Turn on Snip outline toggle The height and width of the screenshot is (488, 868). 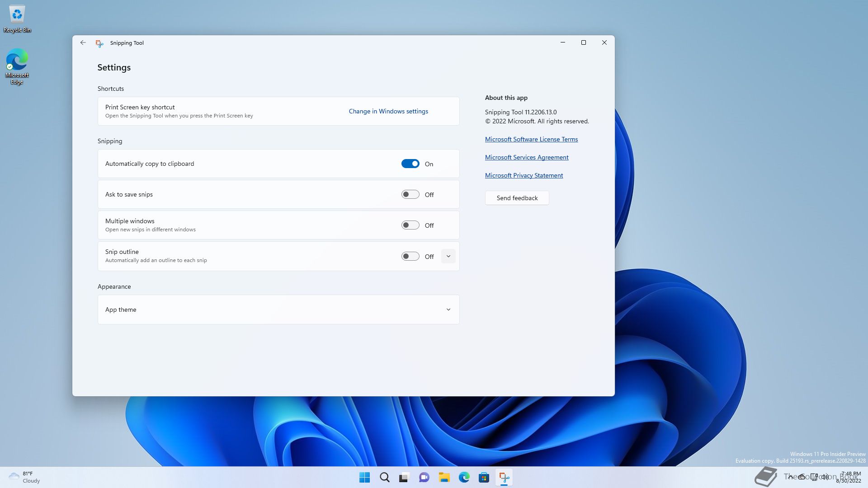(x=410, y=256)
